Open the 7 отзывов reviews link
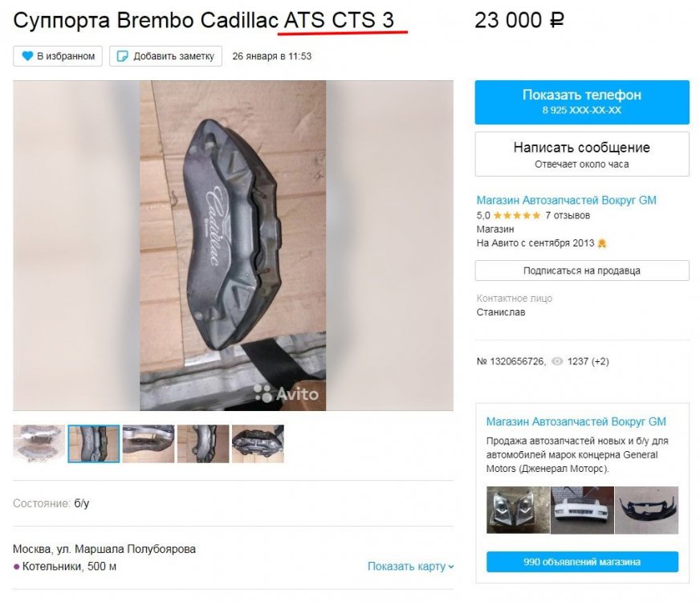This screenshot has height=602, width=700. tap(568, 216)
